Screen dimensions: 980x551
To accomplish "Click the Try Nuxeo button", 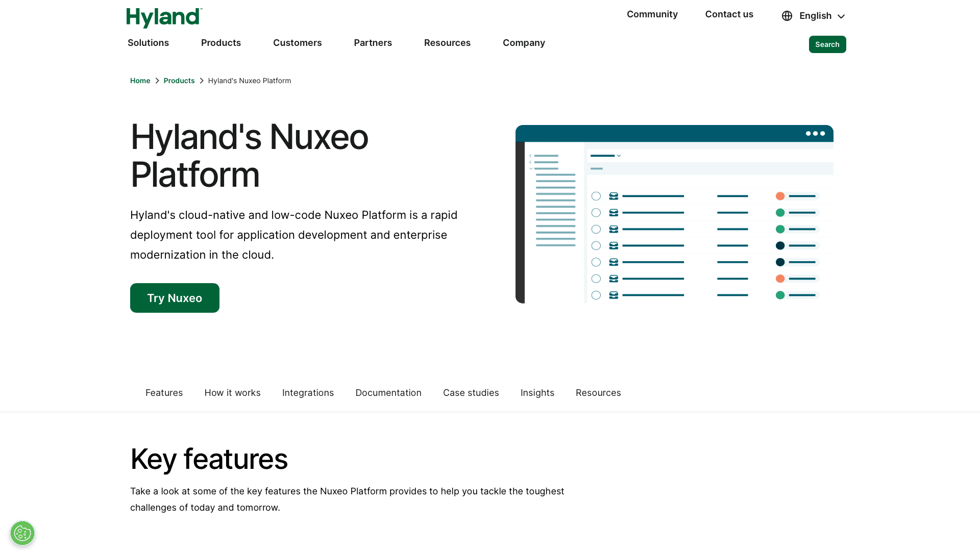I will click(175, 298).
